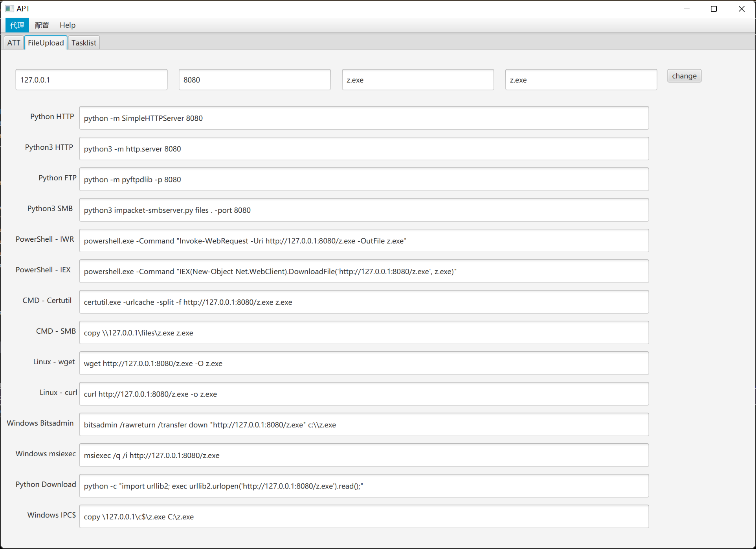Switch to the ATT tab
This screenshot has width=756, height=549.
tap(14, 43)
